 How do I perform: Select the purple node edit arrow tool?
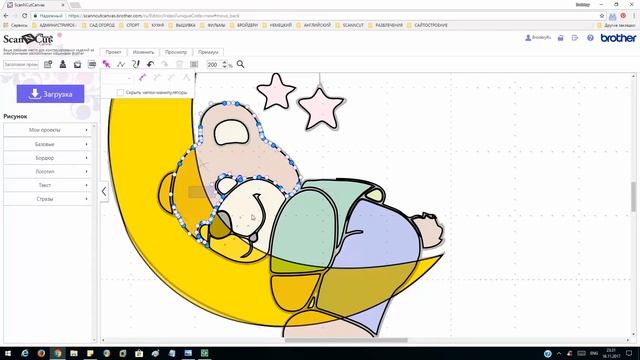(x=106, y=64)
